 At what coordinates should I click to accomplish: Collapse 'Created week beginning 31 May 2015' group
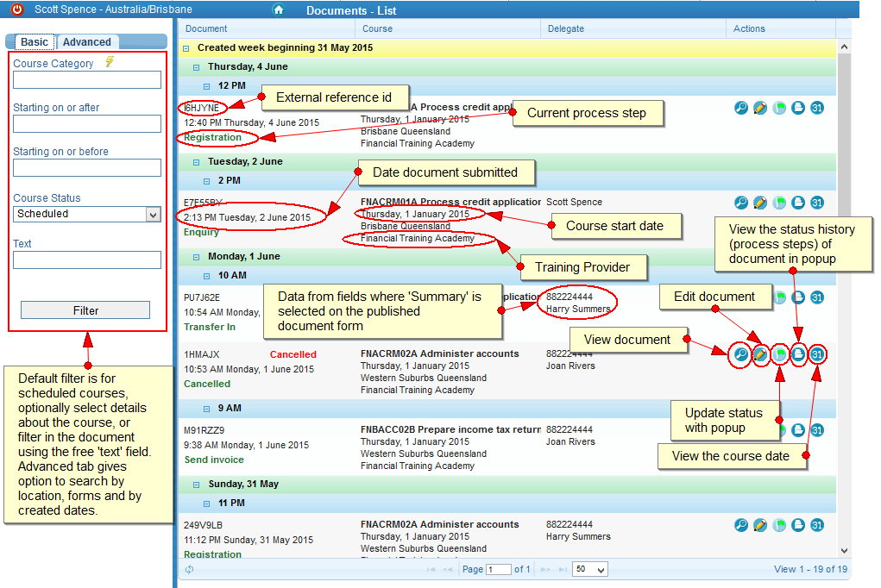(x=186, y=49)
